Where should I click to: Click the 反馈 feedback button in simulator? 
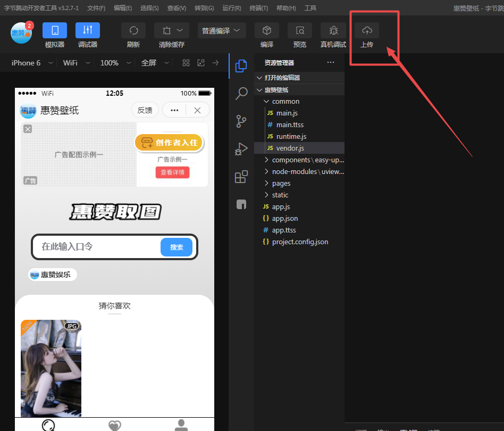[x=145, y=110]
